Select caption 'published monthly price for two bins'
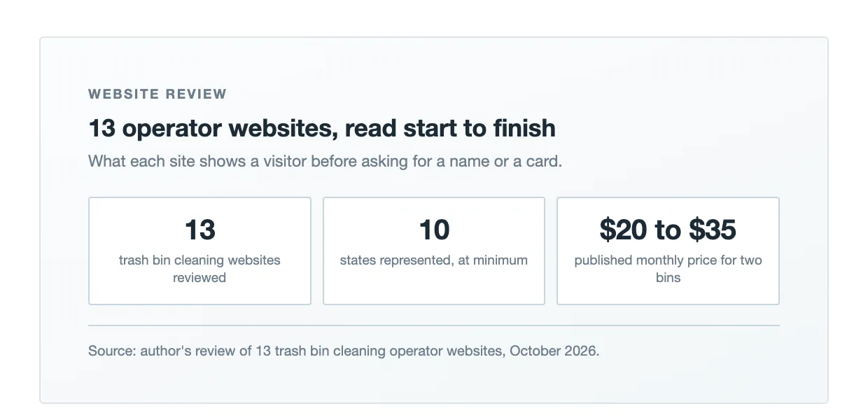The height and width of the screenshot is (420, 868). (x=668, y=269)
